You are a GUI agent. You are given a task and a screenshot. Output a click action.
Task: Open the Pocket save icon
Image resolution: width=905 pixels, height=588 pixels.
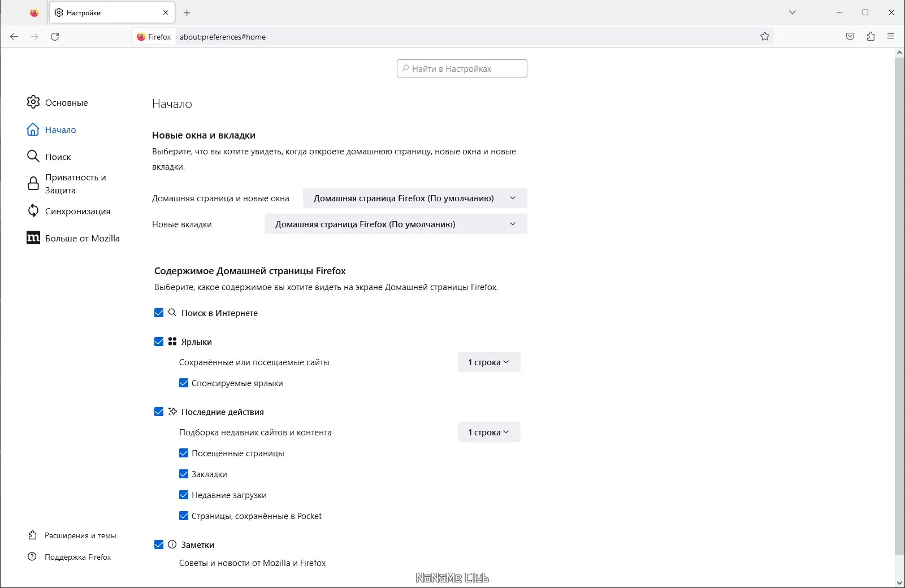coord(850,37)
